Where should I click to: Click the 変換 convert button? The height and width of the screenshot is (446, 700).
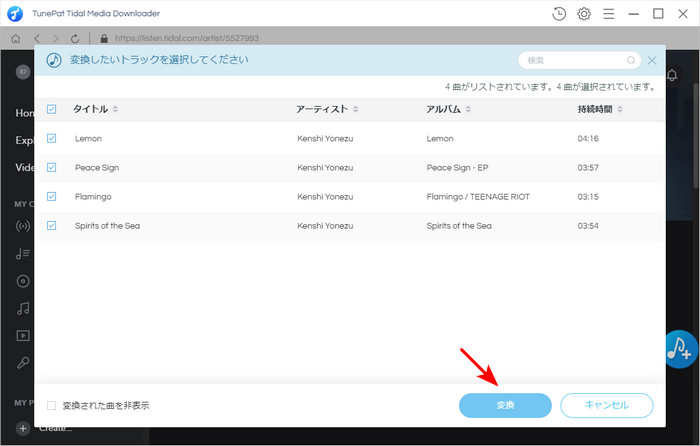pos(505,405)
